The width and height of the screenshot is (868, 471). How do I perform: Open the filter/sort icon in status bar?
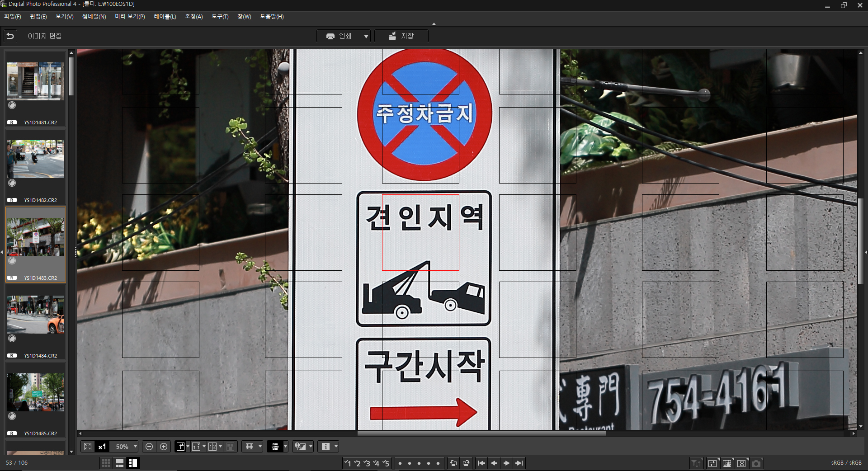click(x=696, y=463)
